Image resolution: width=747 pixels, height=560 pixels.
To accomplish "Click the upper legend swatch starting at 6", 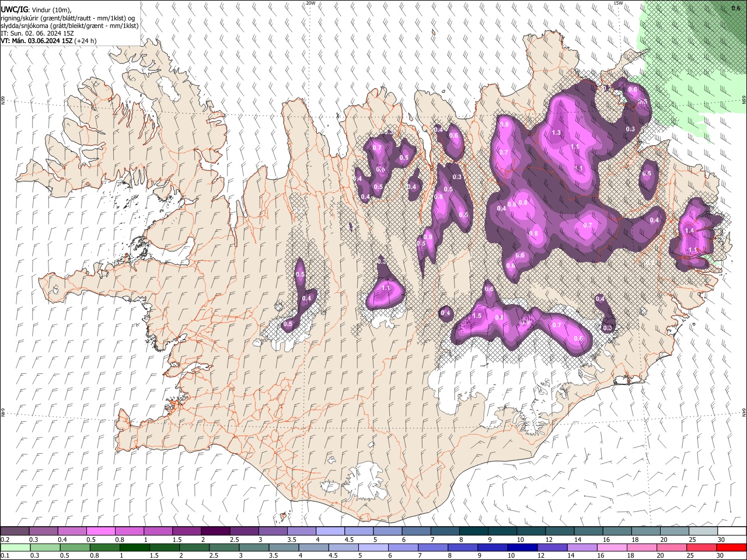I will click(416, 531).
